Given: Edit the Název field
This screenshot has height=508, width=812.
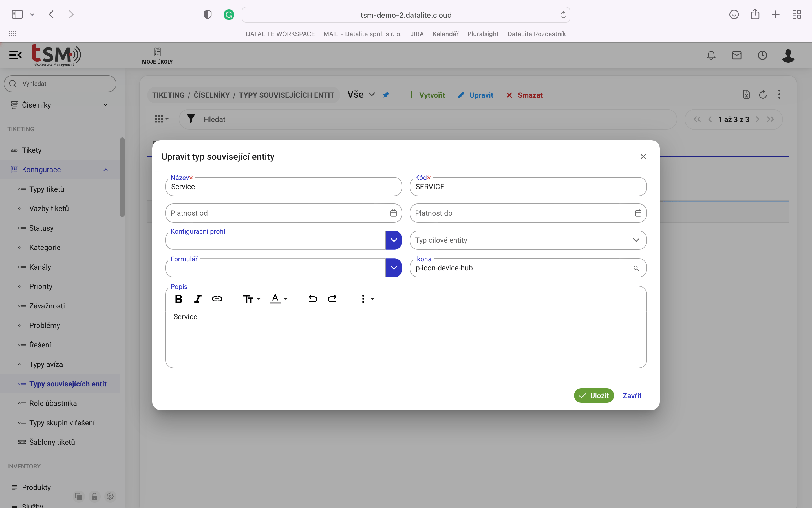Looking at the screenshot, I should point(284,187).
